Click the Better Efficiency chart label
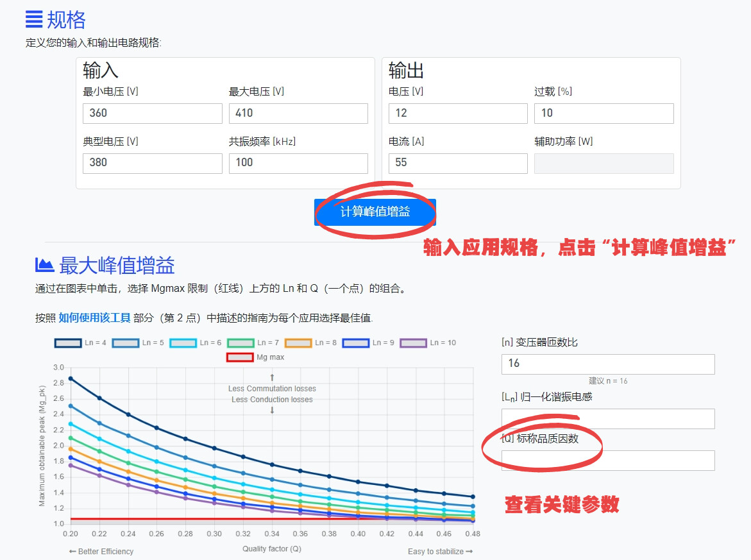The width and height of the screenshot is (751, 560). click(101, 552)
